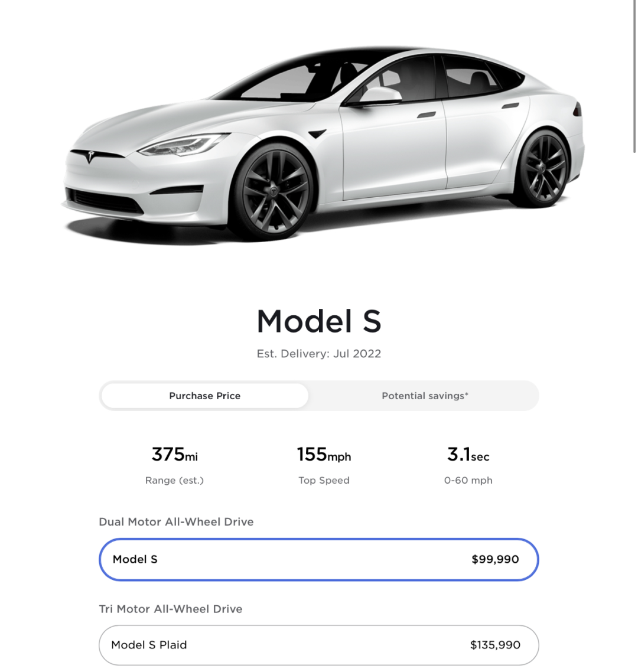Open the Potential savings tab
Viewport: 638px width, 672px height.
[x=424, y=396]
